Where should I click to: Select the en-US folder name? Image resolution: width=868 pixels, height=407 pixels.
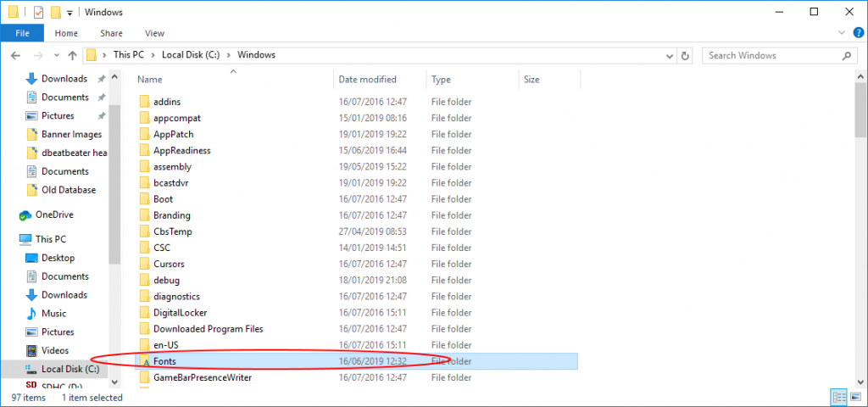[166, 345]
